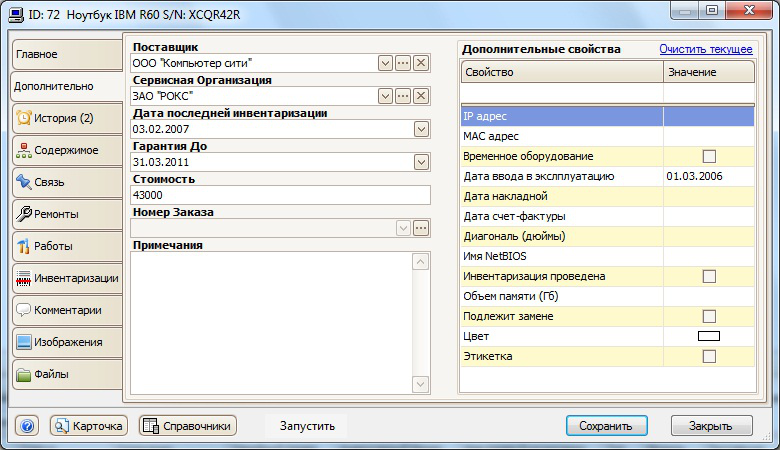This screenshot has height=450, width=780.
Task: Select the IP адрес property row
Action: click(607, 116)
